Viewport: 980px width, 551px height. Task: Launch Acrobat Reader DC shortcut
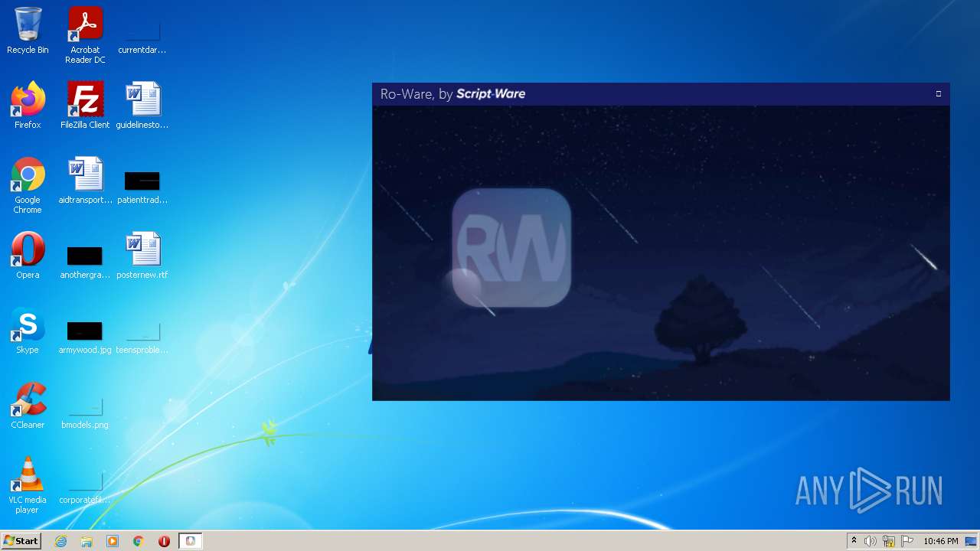click(85, 35)
